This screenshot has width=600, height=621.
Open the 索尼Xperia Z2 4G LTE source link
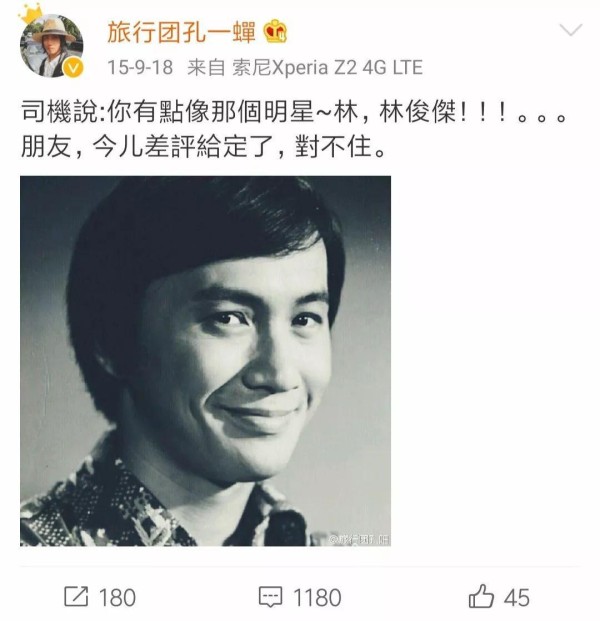pos(327,67)
